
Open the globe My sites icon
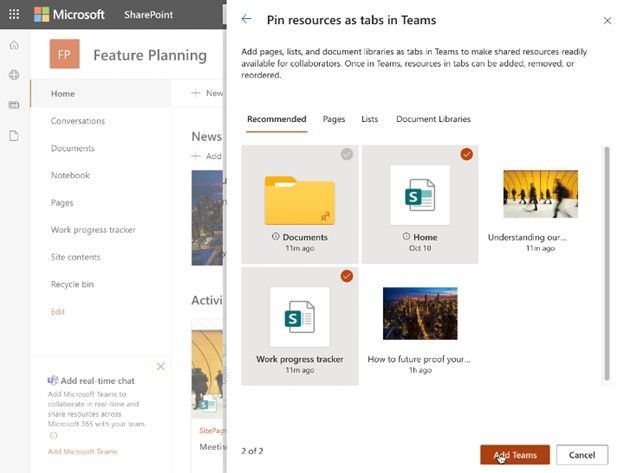point(14,75)
